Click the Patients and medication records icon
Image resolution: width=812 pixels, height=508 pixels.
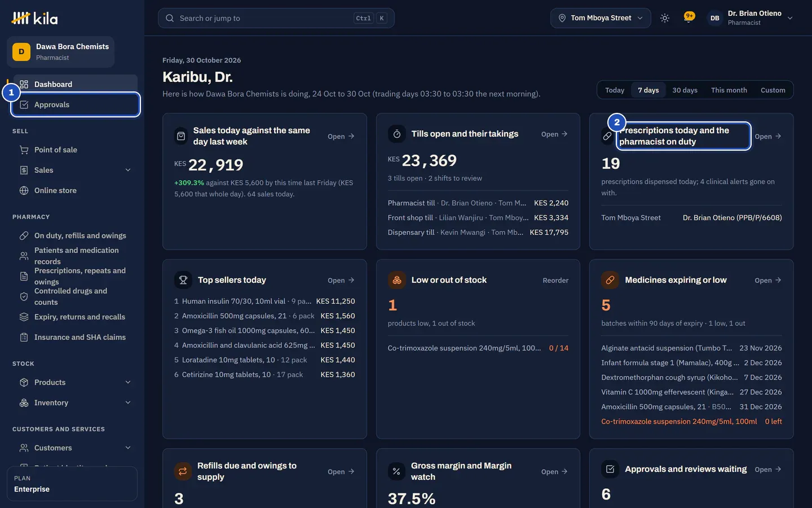tap(24, 256)
